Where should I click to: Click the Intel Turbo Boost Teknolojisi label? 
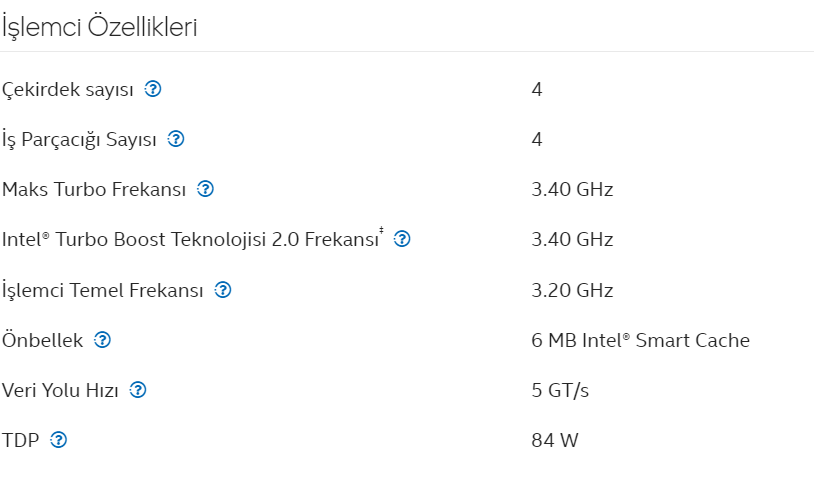click(x=190, y=240)
